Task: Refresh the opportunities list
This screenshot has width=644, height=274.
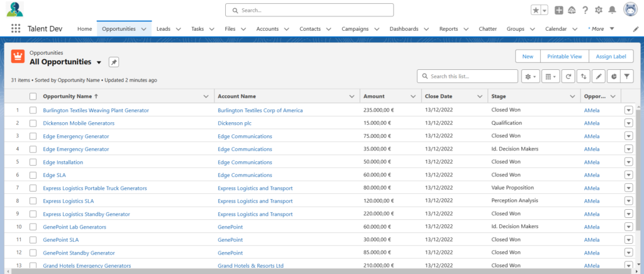Action: (x=568, y=76)
